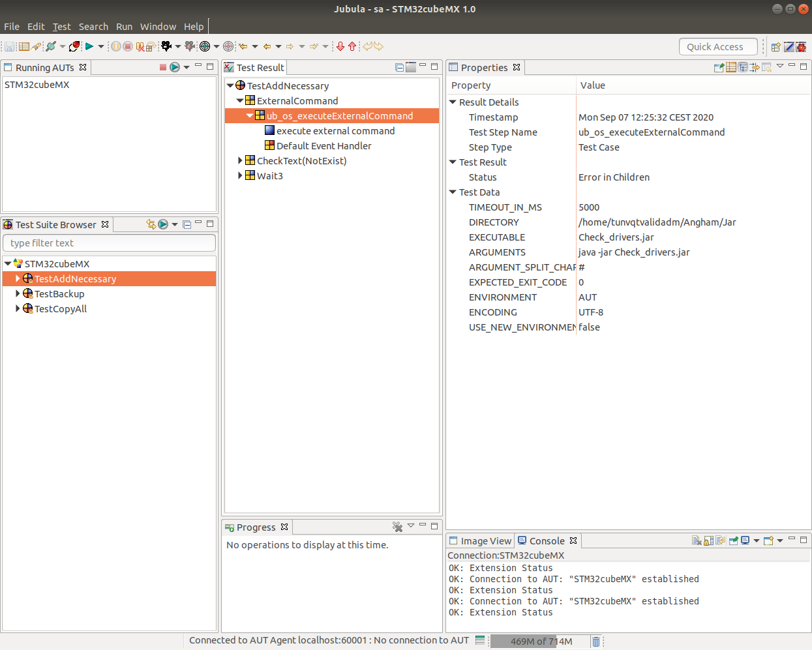Stop the test execution from the toolbar
Screen dimensions: 812x650
[128, 46]
